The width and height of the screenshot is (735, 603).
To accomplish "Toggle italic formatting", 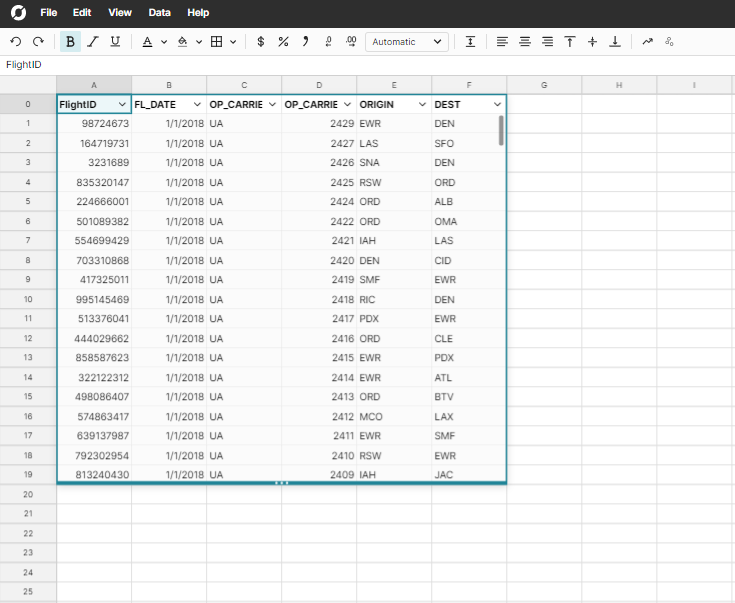I will (93, 41).
